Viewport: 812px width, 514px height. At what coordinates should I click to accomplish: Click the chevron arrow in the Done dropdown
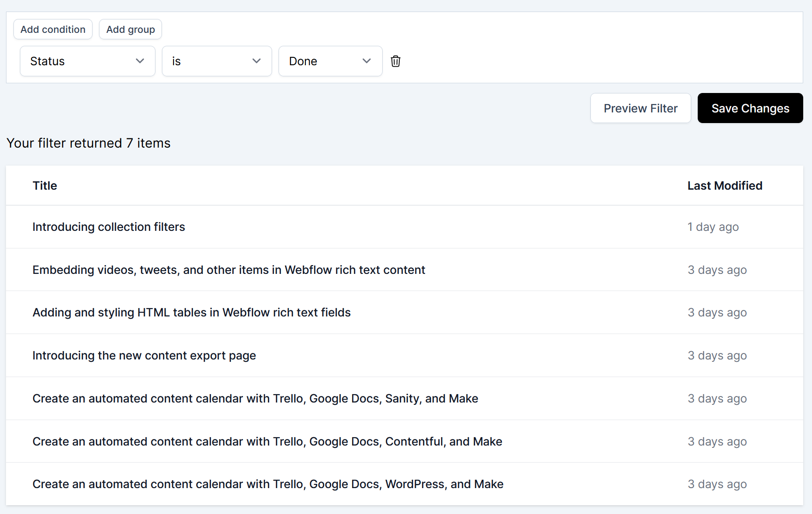pyautogui.click(x=367, y=61)
